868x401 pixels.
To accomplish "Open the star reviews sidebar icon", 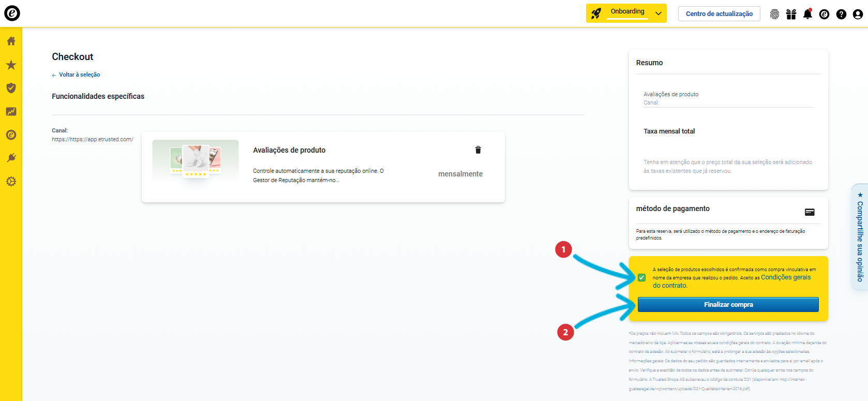I will tap(11, 65).
